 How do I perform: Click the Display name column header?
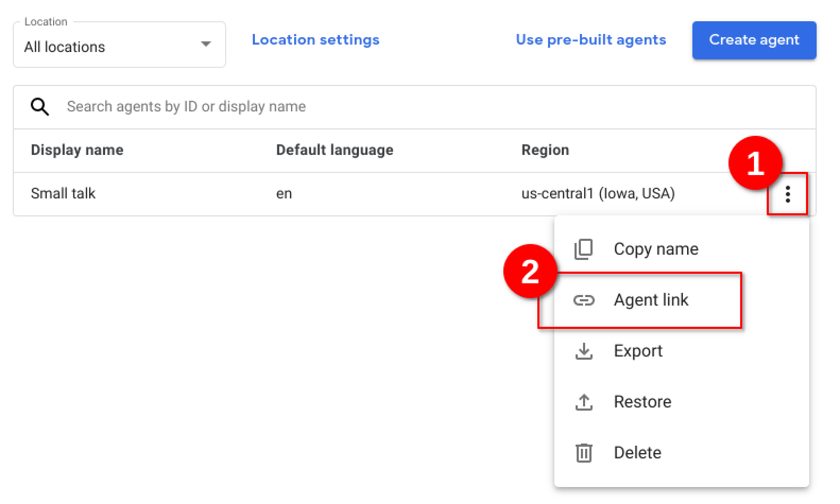[77, 150]
